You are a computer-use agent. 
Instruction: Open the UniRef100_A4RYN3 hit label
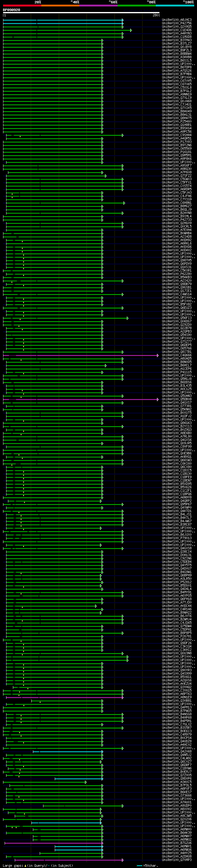(x=177, y=33)
